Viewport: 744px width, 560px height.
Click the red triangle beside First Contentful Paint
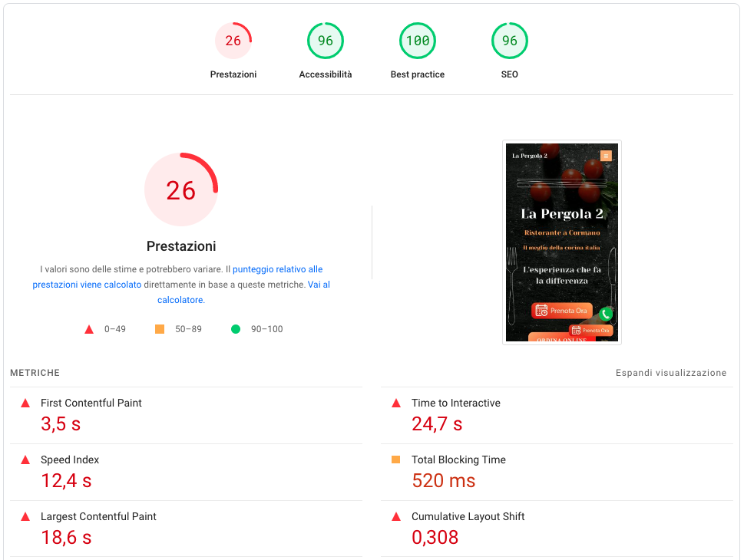tap(25, 404)
